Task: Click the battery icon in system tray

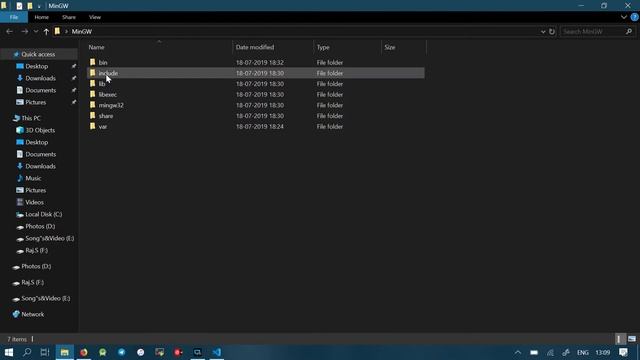Action: (534, 352)
